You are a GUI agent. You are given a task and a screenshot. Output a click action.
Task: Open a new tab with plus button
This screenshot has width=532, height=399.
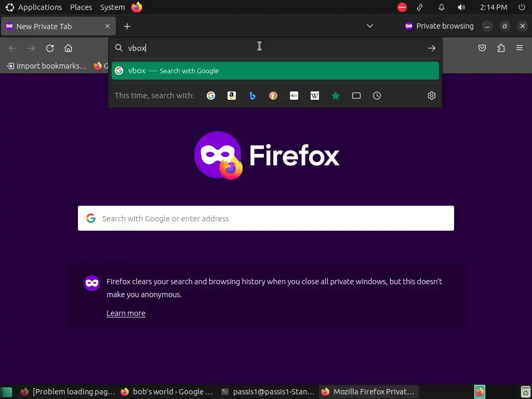pos(127,26)
